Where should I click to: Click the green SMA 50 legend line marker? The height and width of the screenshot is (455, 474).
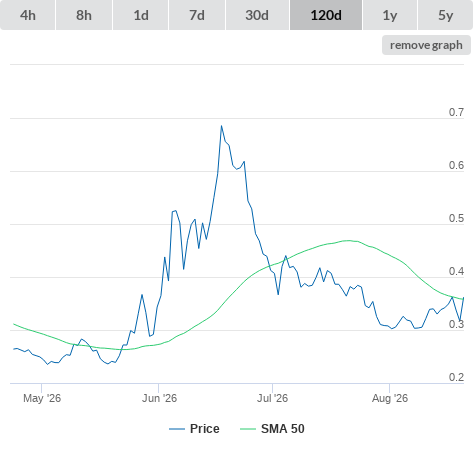(x=248, y=429)
